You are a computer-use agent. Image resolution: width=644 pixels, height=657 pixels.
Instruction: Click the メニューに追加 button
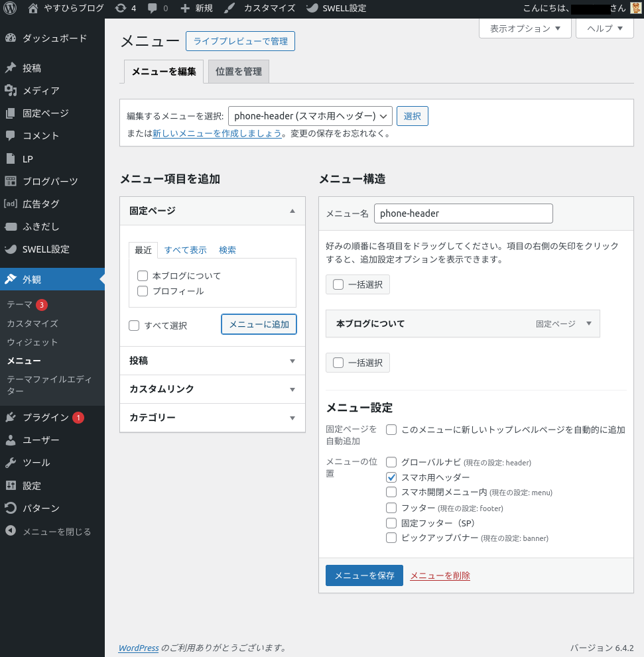click(259, 324)
